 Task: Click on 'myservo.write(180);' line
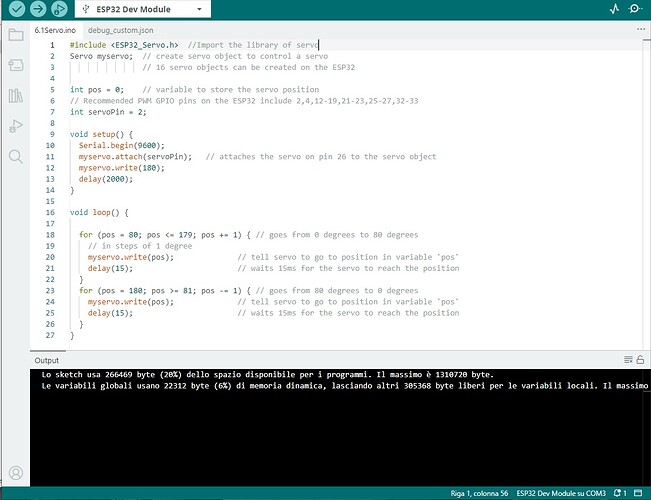(x=122, y=168)
